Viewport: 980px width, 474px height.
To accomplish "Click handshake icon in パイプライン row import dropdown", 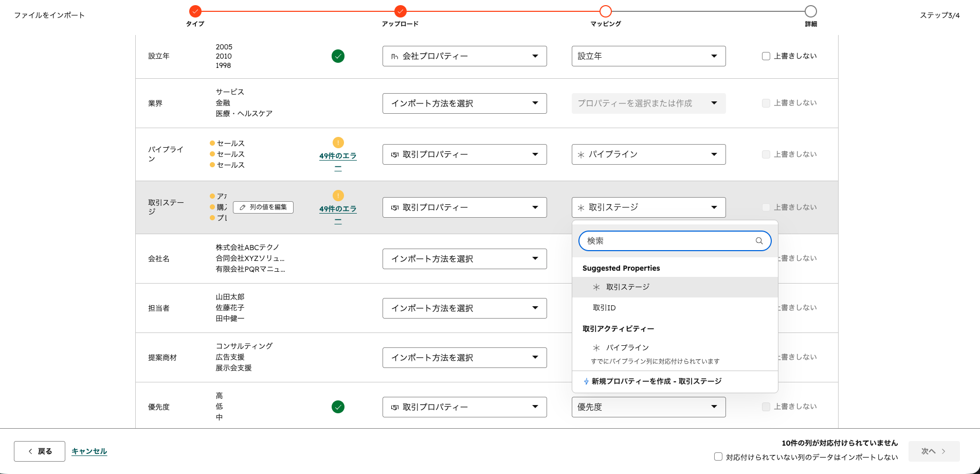I will click(x=394, y=154).
